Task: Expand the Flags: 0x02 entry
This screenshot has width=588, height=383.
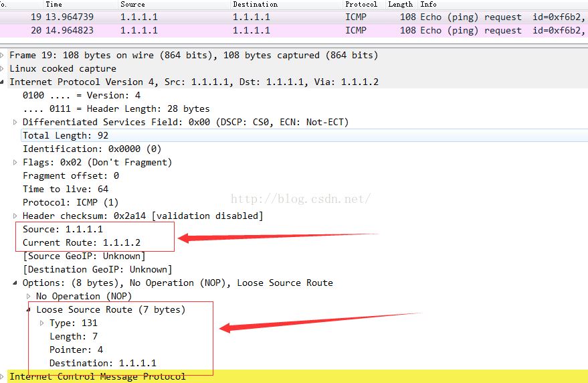Action: (x=15, y=163)
